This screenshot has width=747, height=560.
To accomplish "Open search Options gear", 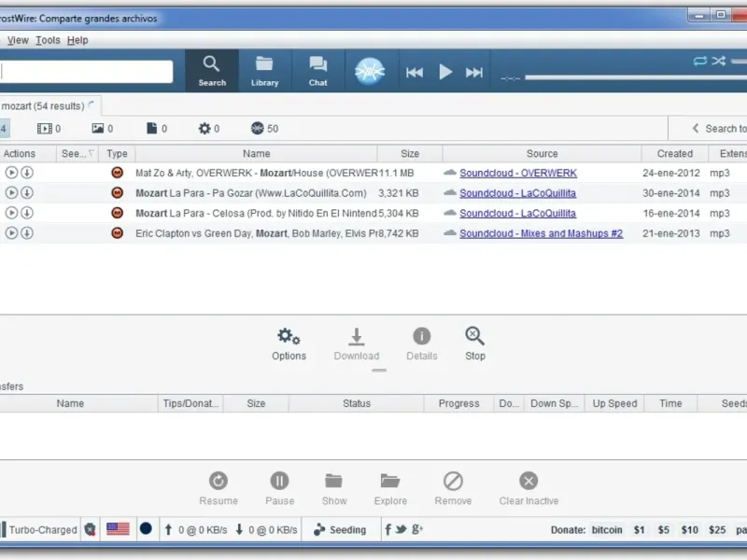I will (x=289, y=344).
